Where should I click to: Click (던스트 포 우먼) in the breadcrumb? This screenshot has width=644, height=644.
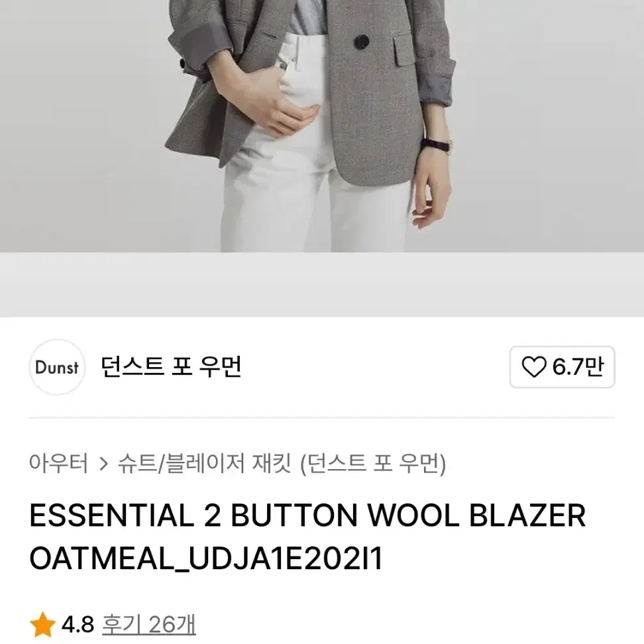coord(373,464)
